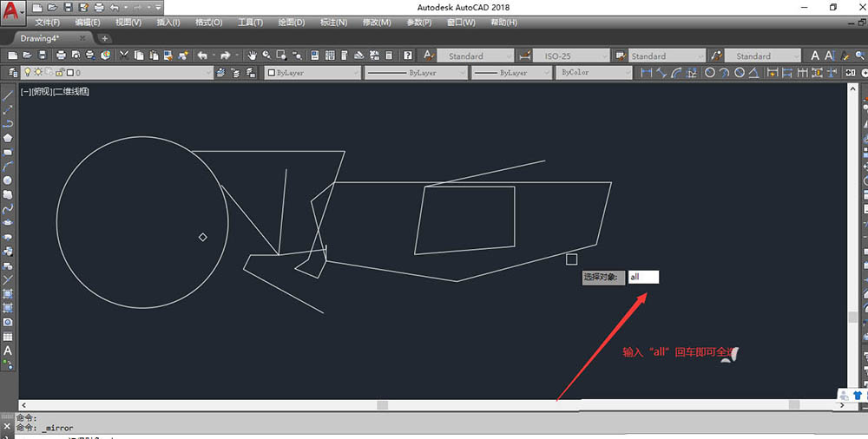Open the Layer Properties Manager icon
The height and width of the screenshot is (439, 868).
click(x=13, y=73)
